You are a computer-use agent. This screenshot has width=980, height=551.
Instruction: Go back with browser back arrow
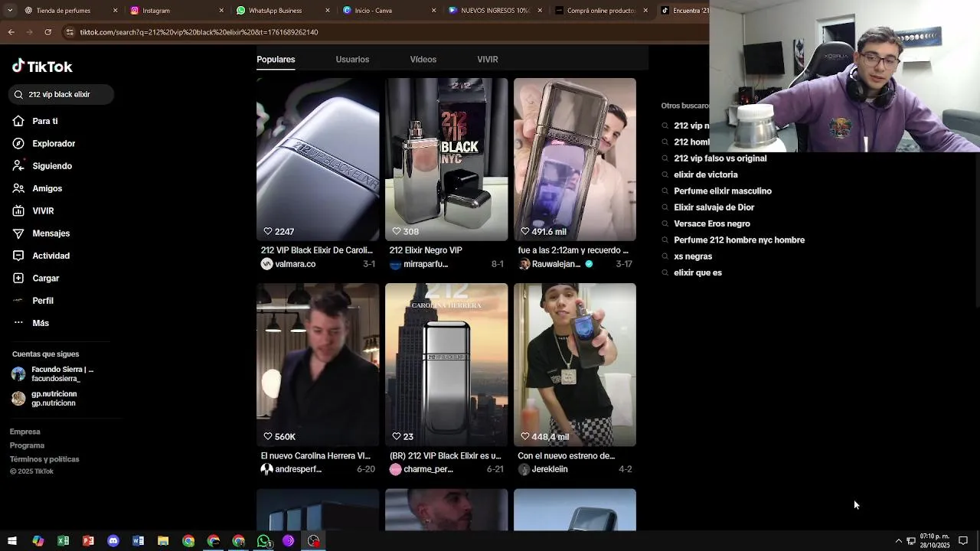pyautogui.click(x=11, y=32)
